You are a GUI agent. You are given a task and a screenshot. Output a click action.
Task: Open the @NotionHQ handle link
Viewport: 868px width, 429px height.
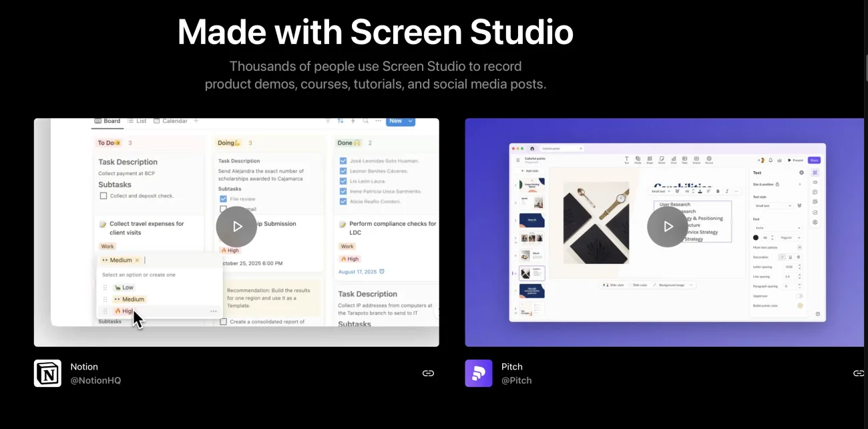[95, 380]
